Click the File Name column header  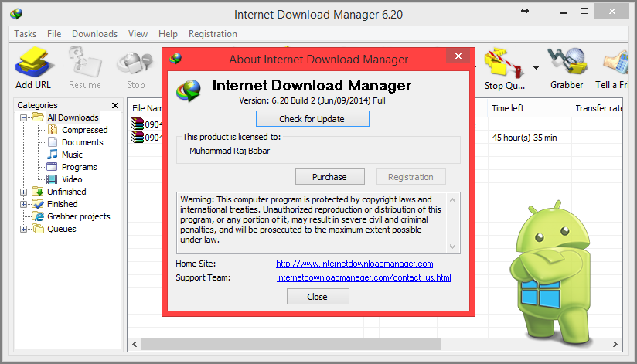147,108
